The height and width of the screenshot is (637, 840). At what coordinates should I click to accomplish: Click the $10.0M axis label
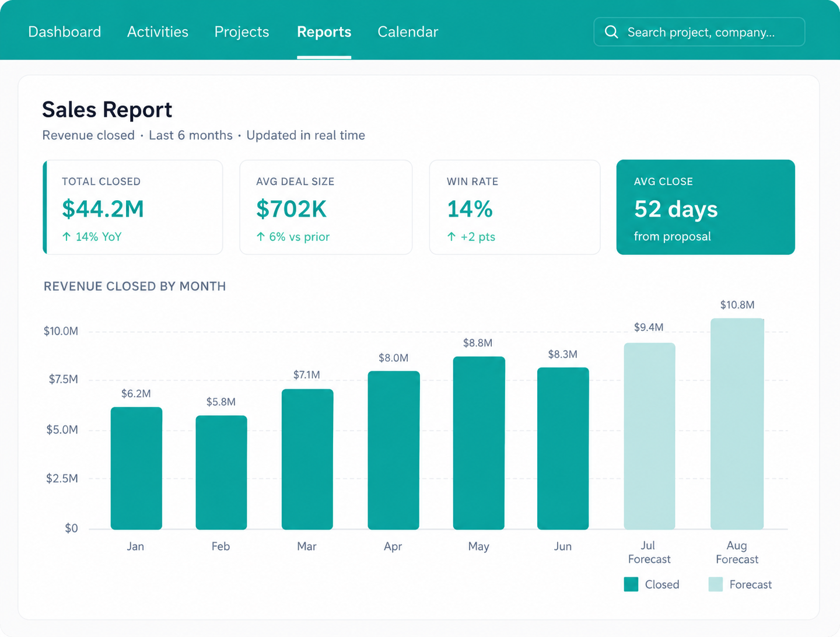click(x=61, y=331)
